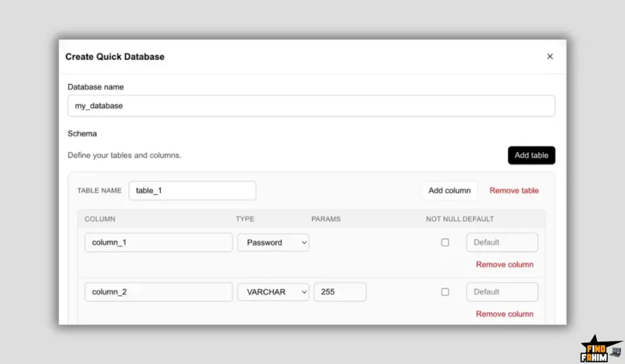
Task: Click the chevron arrow on the VARCHAR selector
Action: (303, 291)
